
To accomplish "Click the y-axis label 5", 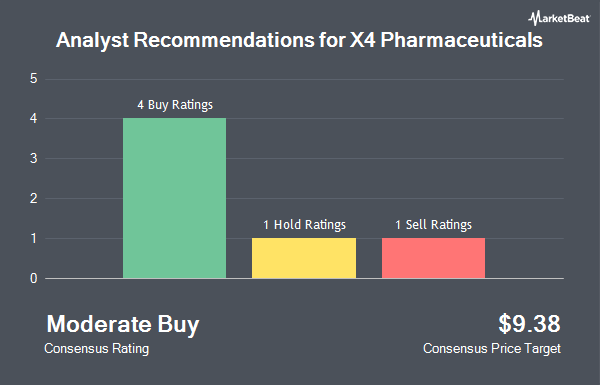I will pyautogui.click(x=34, y=79).
